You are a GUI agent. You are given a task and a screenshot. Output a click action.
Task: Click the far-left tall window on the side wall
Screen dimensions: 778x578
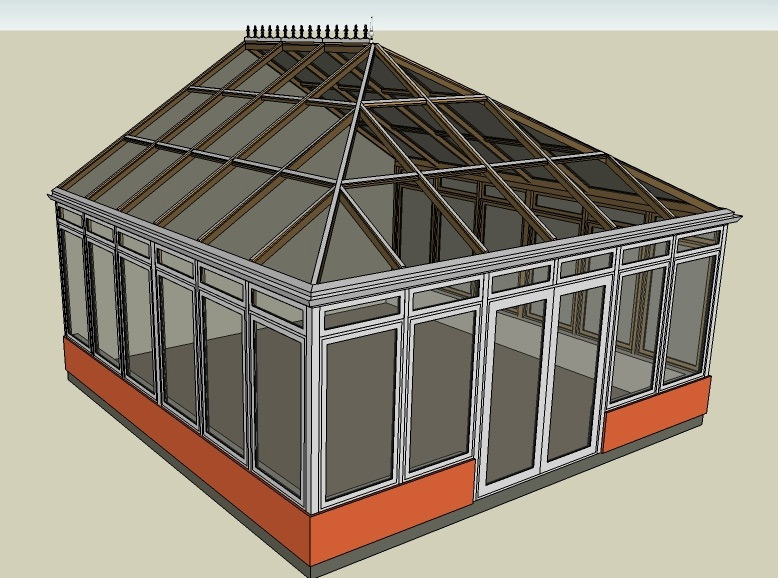pos(74,285)
